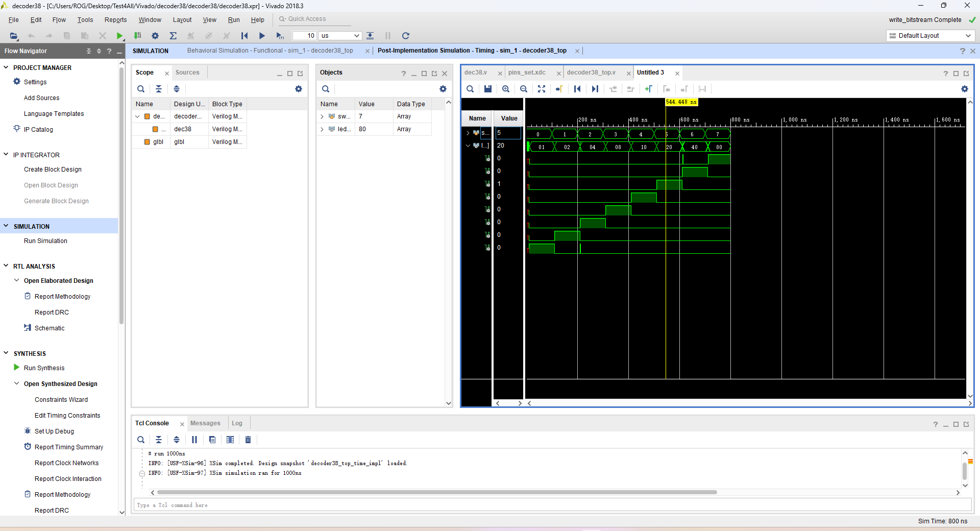
Task: Search in the waveform window
Action: 470,89
